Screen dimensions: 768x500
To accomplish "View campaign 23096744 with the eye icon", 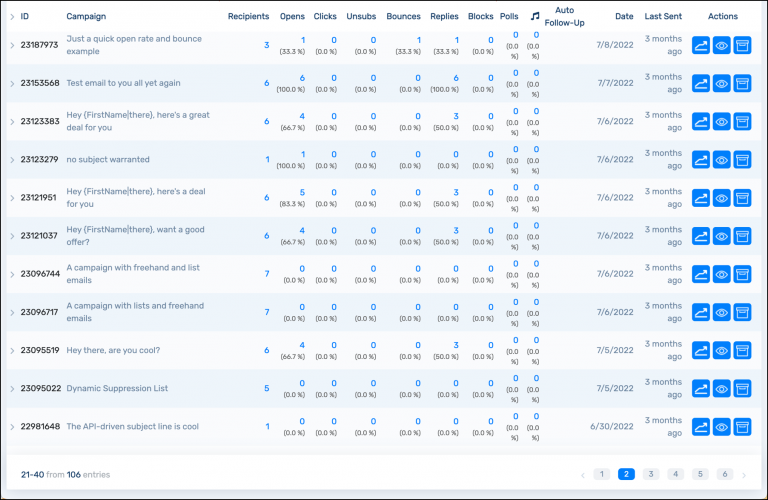I will point(721,274).
